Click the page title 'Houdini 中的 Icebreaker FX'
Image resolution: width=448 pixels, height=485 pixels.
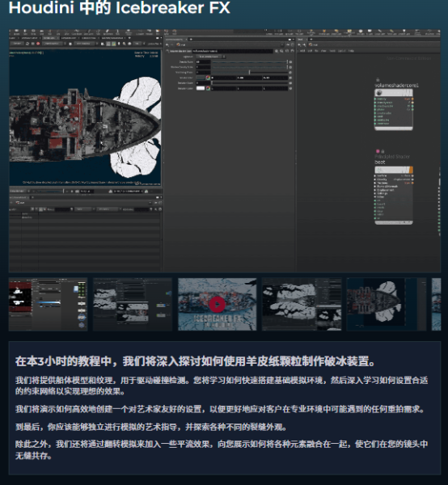[120, 8]
